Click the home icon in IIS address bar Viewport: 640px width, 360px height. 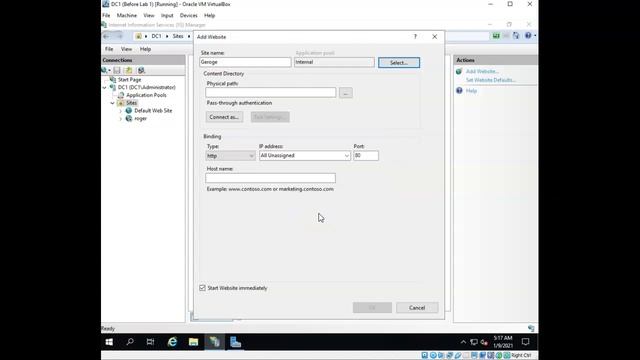pos(139,36)
